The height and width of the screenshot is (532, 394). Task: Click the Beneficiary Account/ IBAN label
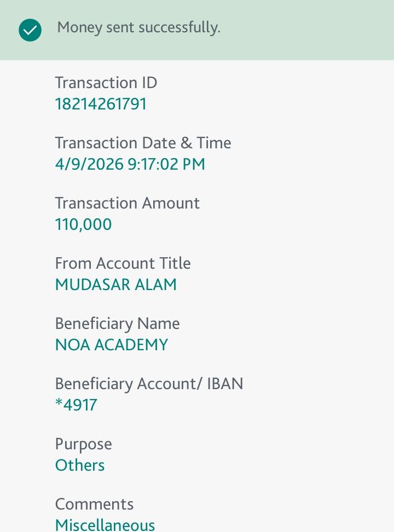[149, 384]
